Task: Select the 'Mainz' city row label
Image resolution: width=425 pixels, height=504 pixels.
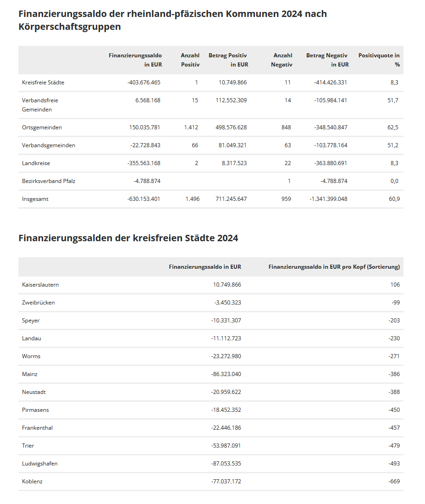Action: (x=30, y=374)
